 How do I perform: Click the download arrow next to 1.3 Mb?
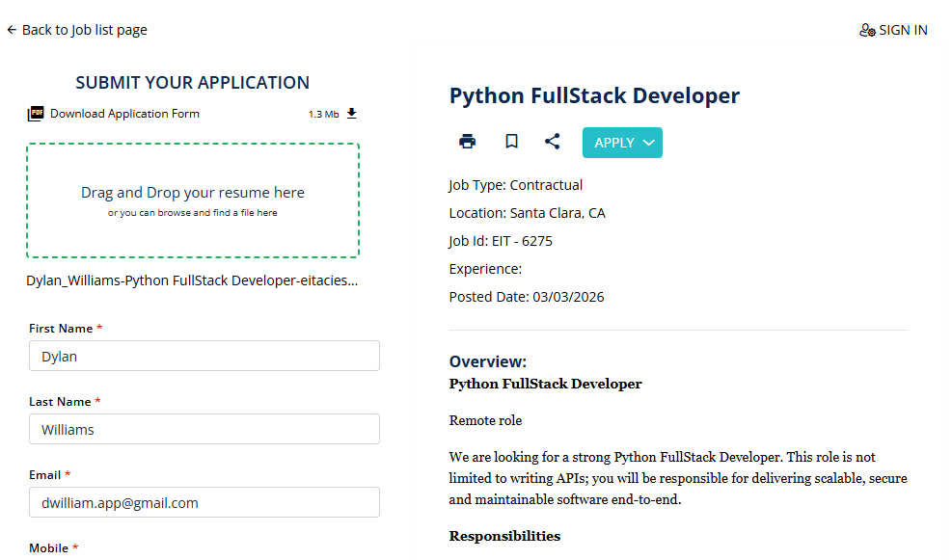coord(351,114)
